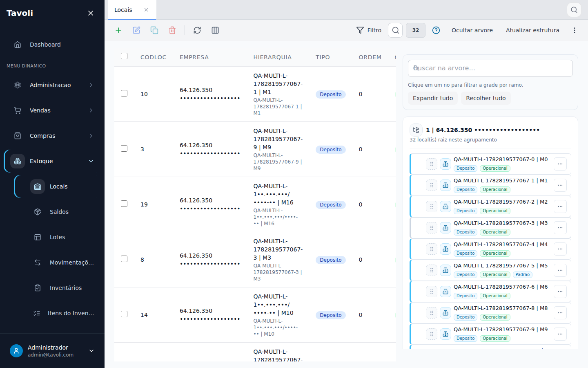This screenshot has height=368, width=588.
Task: Click the red delete trash icon
Action: pos(172,30)
